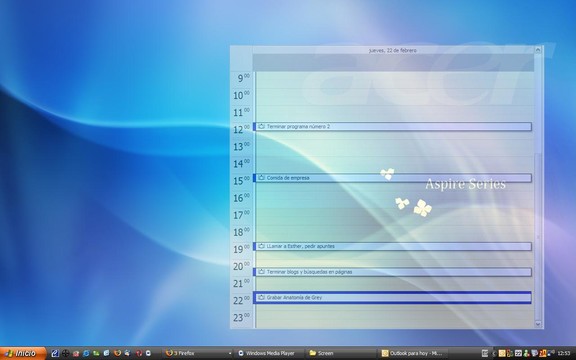
Task: Select the 17:00 hour label
Action: [241, 215]
